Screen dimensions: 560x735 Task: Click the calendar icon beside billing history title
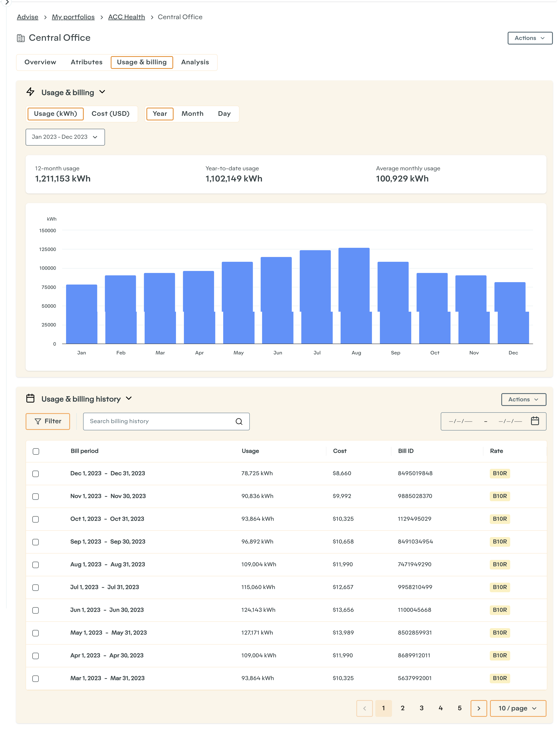pos(30,399)
